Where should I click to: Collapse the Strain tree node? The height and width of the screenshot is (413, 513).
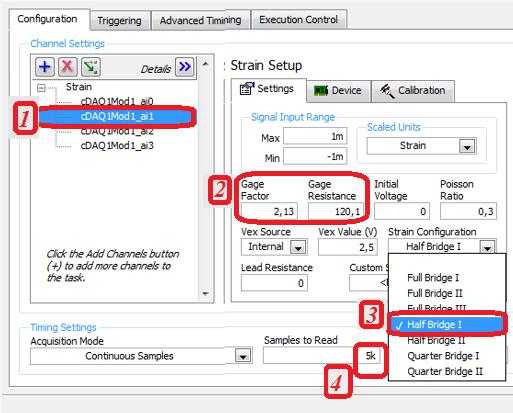(41, 88)
